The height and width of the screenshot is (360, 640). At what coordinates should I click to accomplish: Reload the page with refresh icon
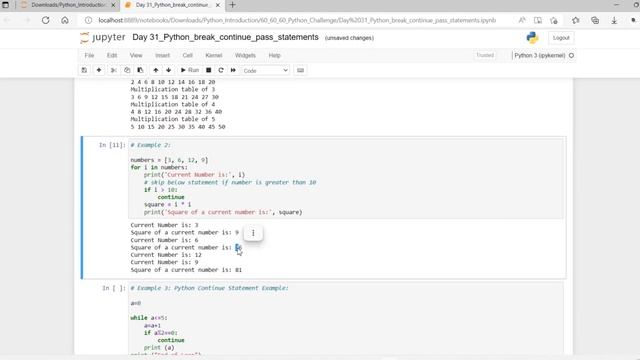point(45,20)
